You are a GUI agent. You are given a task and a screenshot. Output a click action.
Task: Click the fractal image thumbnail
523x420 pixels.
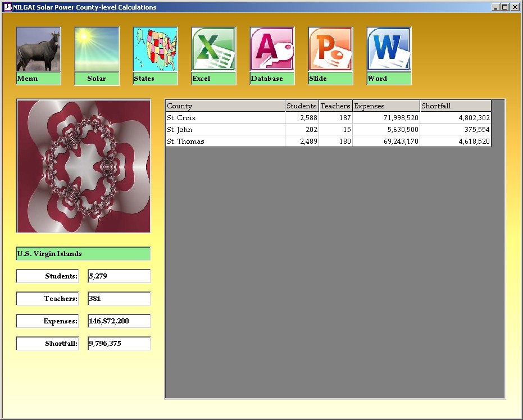[84, 166]
